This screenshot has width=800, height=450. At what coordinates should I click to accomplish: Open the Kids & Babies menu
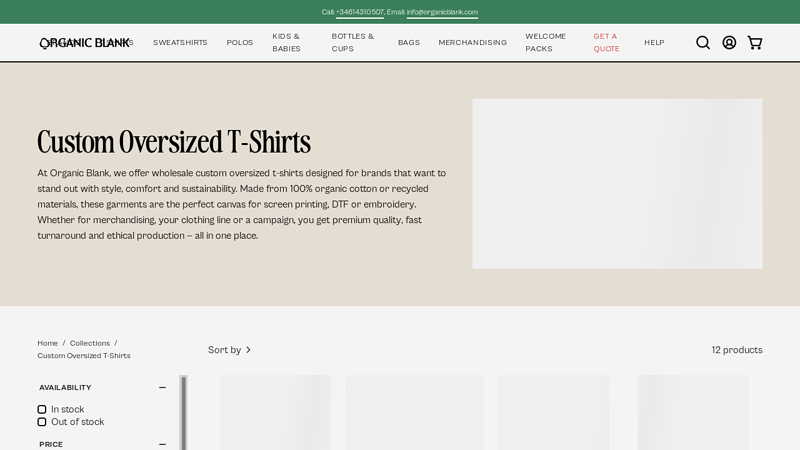pyautogui.click(x=286, y=42)
